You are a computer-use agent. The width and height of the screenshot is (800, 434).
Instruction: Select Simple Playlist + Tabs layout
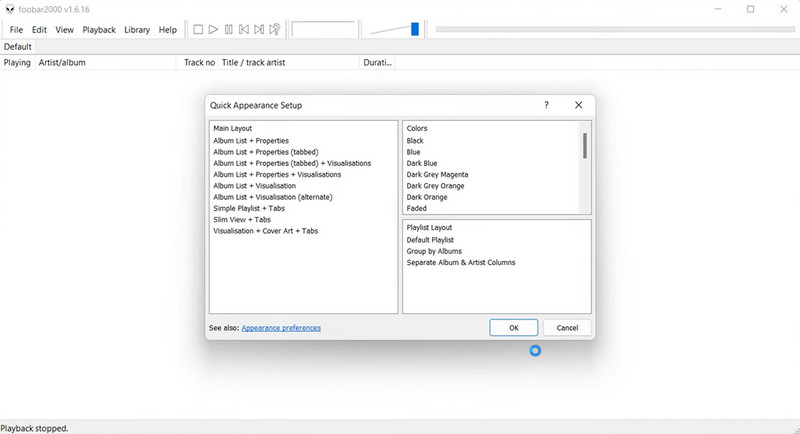249,208
